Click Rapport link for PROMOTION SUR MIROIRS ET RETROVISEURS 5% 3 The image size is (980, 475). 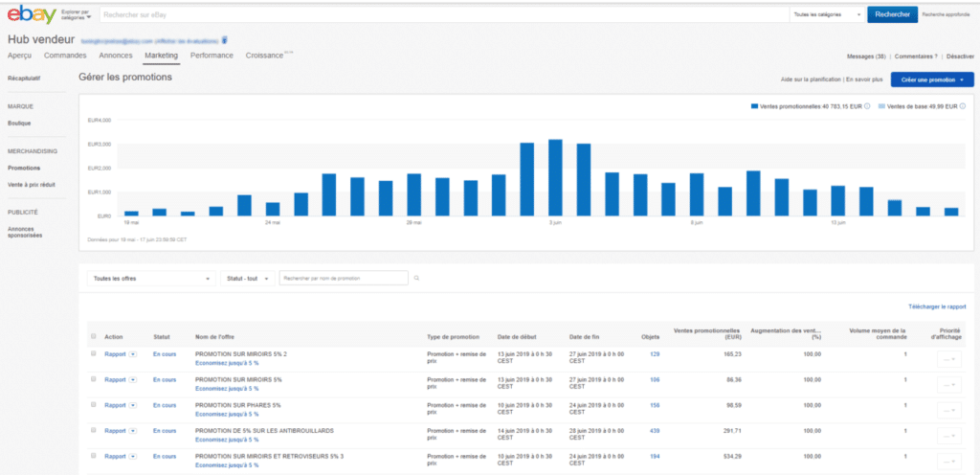click(115, 456)
